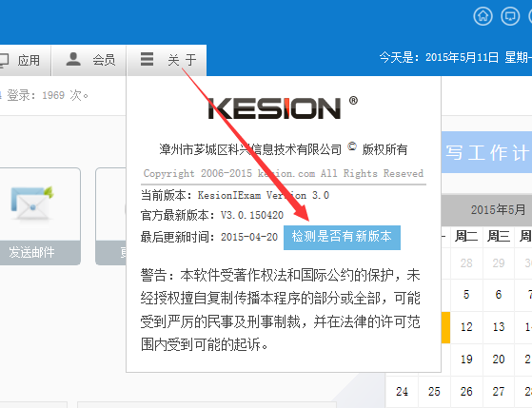Screen dimensions: 532x408
Task: Click the 2015年5月 calendar header
Action: tap(498, 210)
